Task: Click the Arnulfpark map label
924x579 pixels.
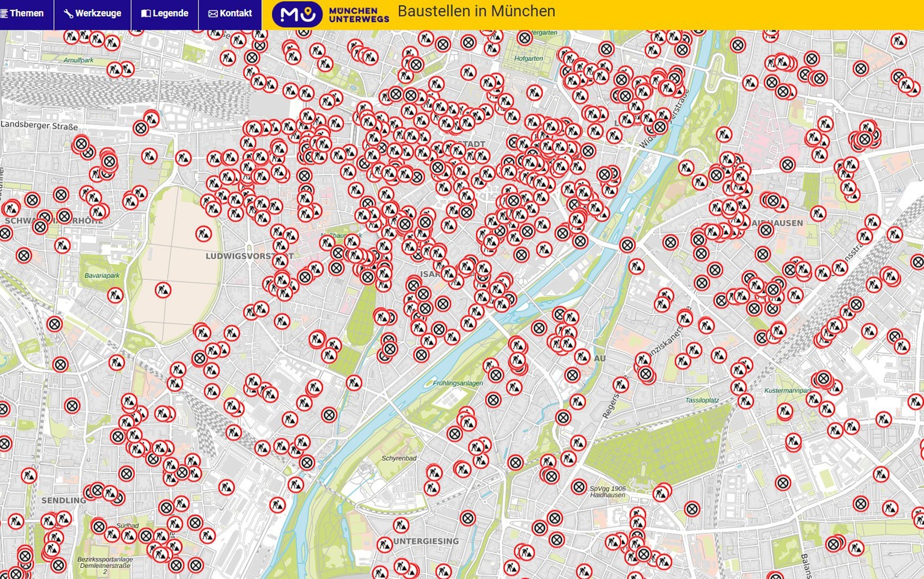Action: (79, 60)
